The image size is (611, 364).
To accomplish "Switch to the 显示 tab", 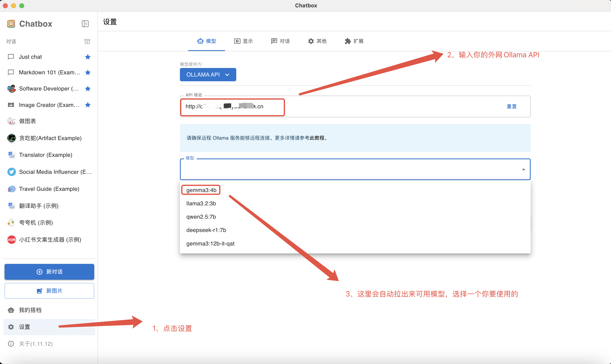I will pos(243,41).
